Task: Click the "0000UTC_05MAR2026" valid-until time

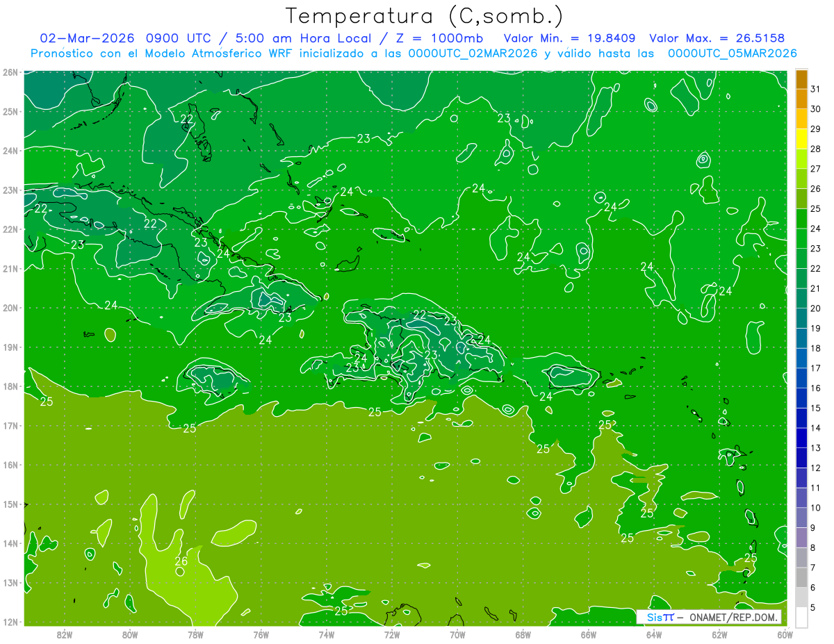Action: tap(732, 53)
